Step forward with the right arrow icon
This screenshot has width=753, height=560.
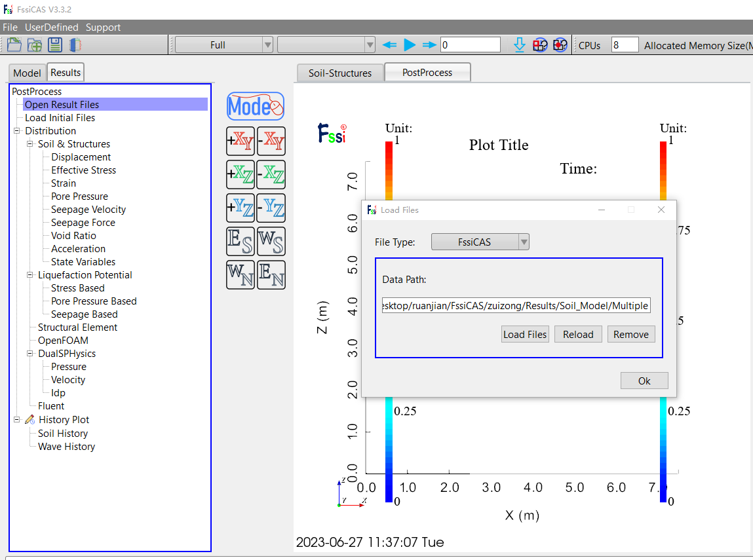click(x=429, y=45)
